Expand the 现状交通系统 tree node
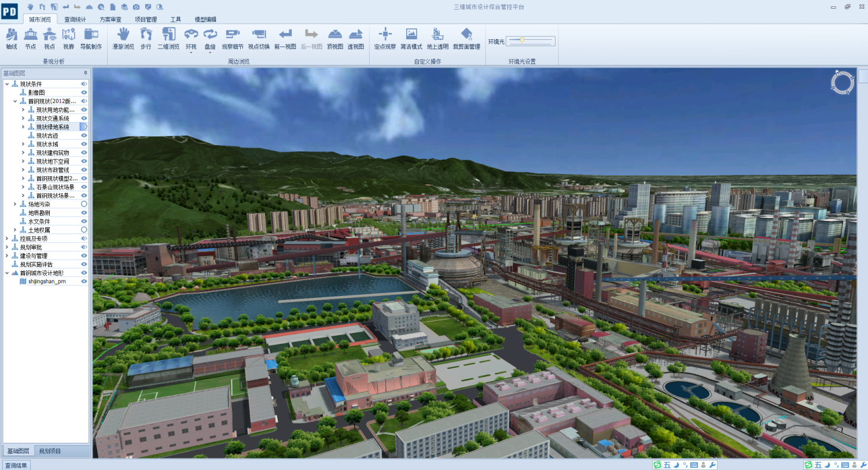 23,119
